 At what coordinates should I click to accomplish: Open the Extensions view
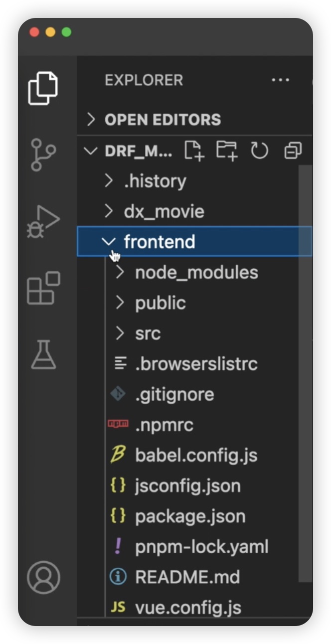(x=43, y=288)
